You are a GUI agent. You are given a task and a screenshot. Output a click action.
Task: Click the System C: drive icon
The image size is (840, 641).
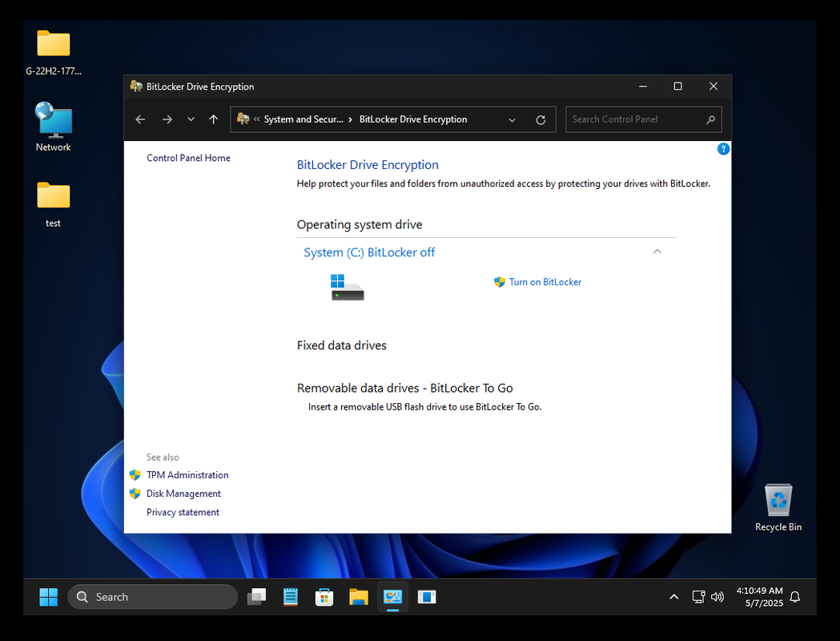[348, 287]
